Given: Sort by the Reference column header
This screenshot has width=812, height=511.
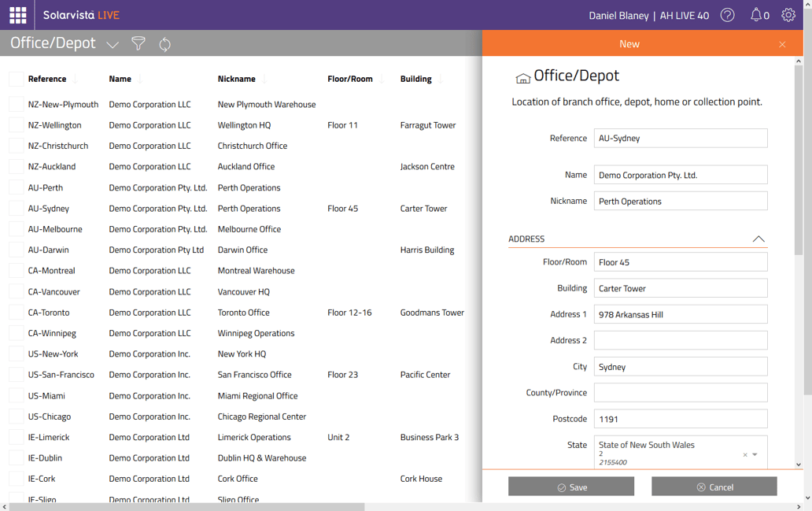Looking at the screenshot, I should pyautogui.click(x=47, y=79).
